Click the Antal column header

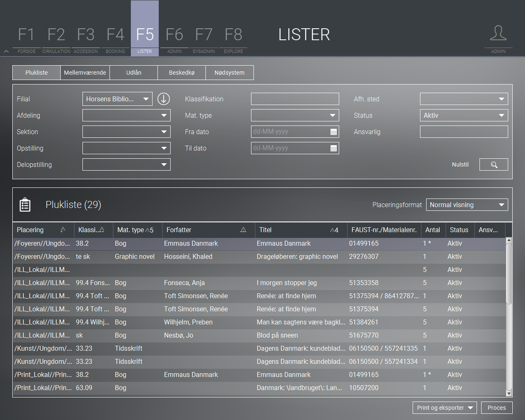(433, 230)
